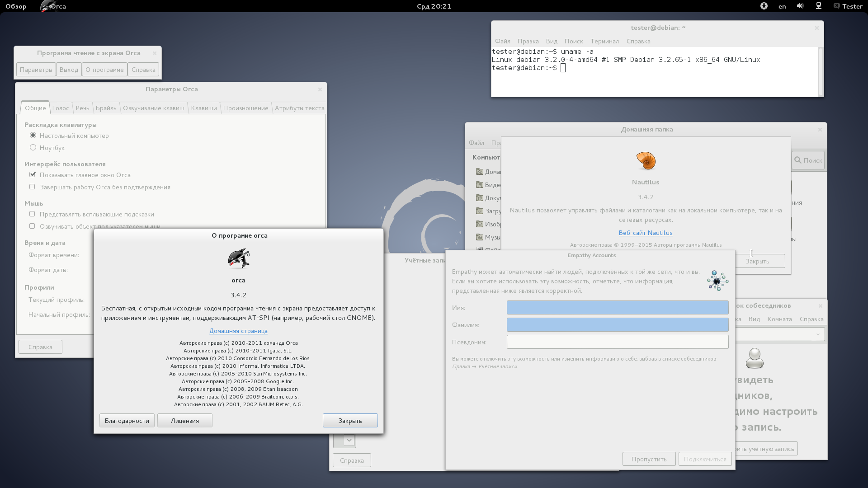Switch to the Брайль tab
This screenshot has width=868, height=488.
click(106, 108)
